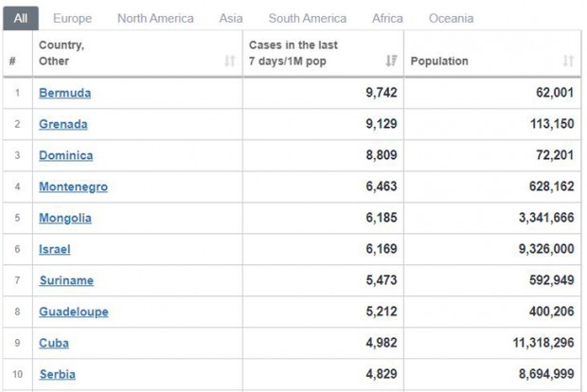Screen dimensions: 587x392
Task: Click the Israel country link
Action: coord(55,249)
